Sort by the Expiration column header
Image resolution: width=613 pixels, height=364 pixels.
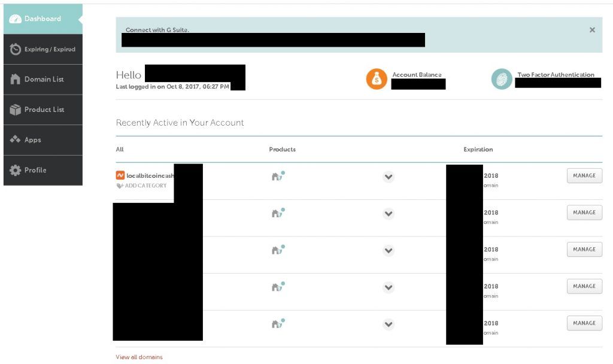[x=477, y=149]
